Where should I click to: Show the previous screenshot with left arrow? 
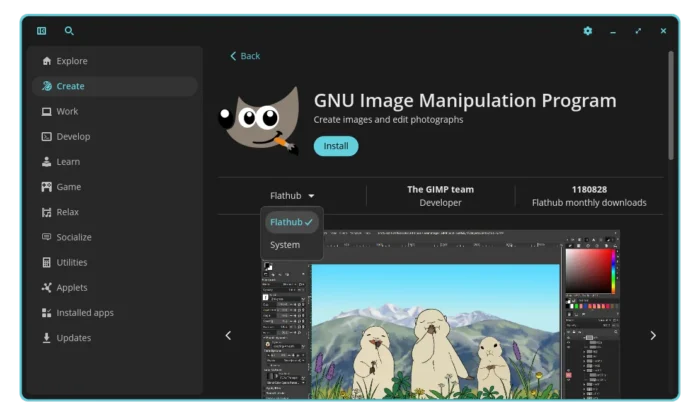228,336
